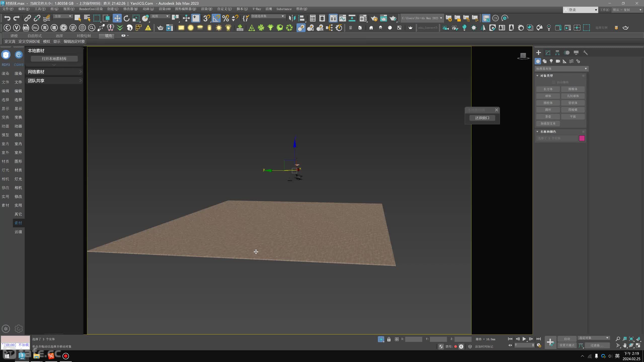644x362 pixels.
Task: Click the RDF3 plugin icon
Action: (6, 55)
